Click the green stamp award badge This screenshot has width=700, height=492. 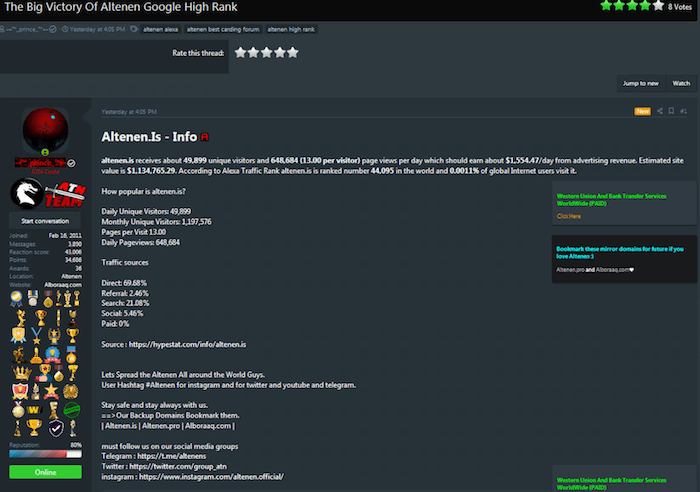click(x=71, y=409)
